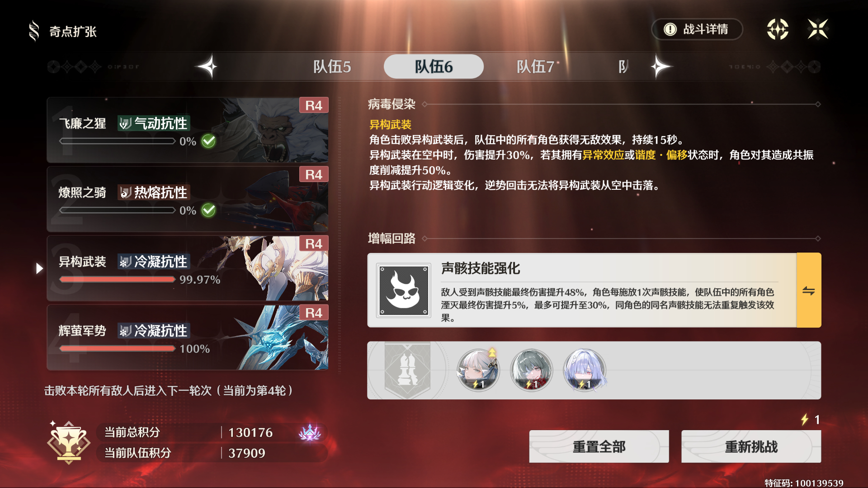The height and width of the screenshot is (488, 868).
Task: Switch to the 队伍5 tab
Action: point(332,67)
